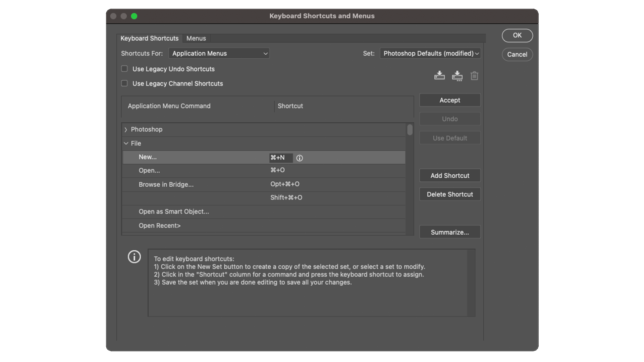The width and height of the screenshot is (644, 362).
Task: Click the File group label
Action: click(136, 143)
